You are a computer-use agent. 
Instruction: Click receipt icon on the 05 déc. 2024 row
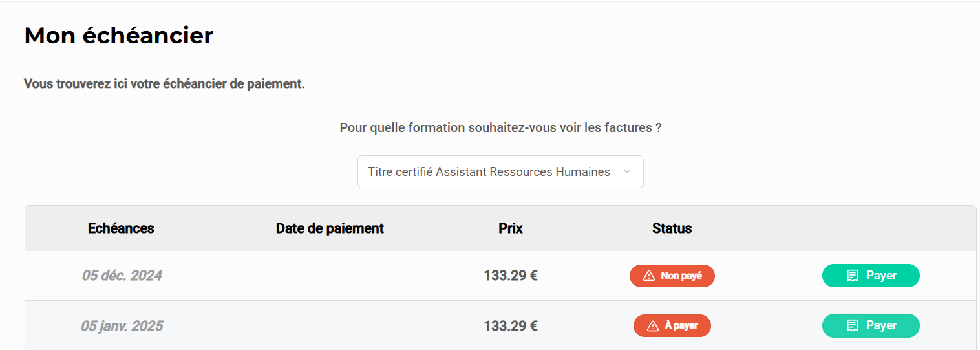(x=853, y=276)
